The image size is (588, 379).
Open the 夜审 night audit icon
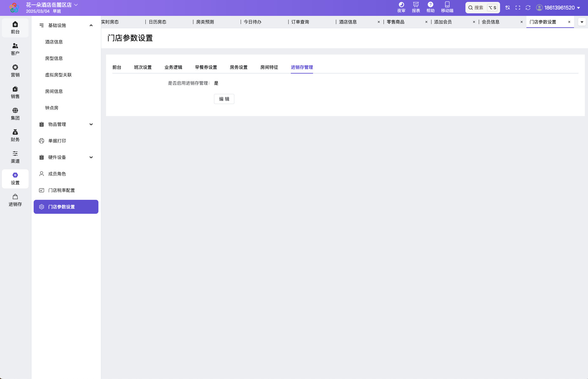coord(401,7)
